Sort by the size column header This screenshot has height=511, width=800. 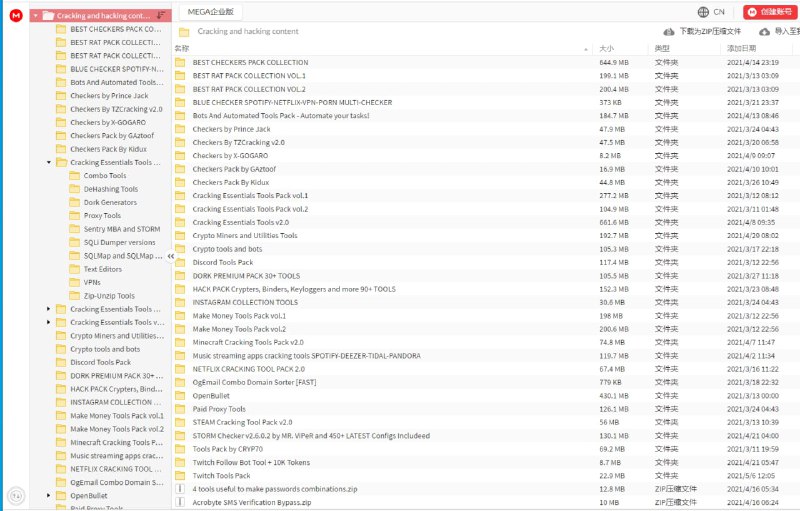pos(606,48)
